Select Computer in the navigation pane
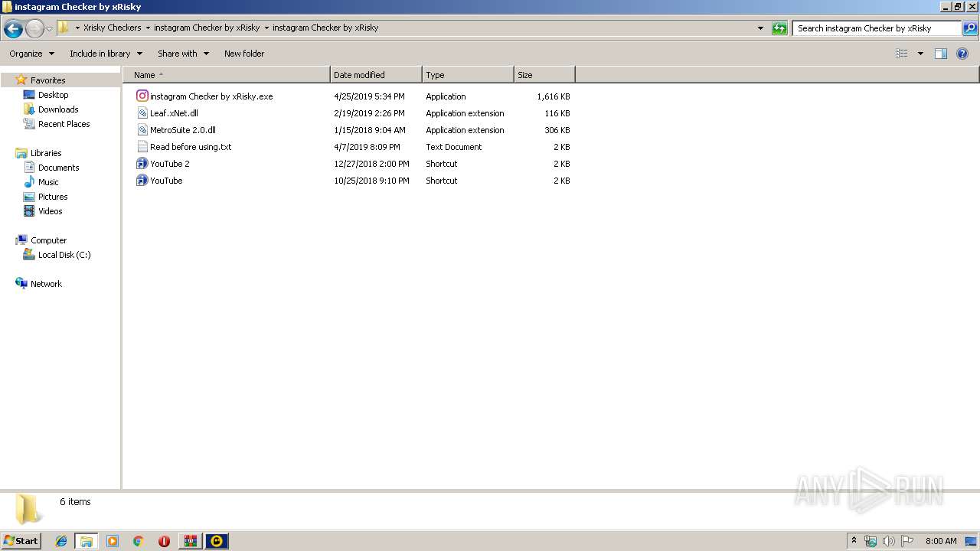The width and height of the screenshot is (980, 551). 48,240
